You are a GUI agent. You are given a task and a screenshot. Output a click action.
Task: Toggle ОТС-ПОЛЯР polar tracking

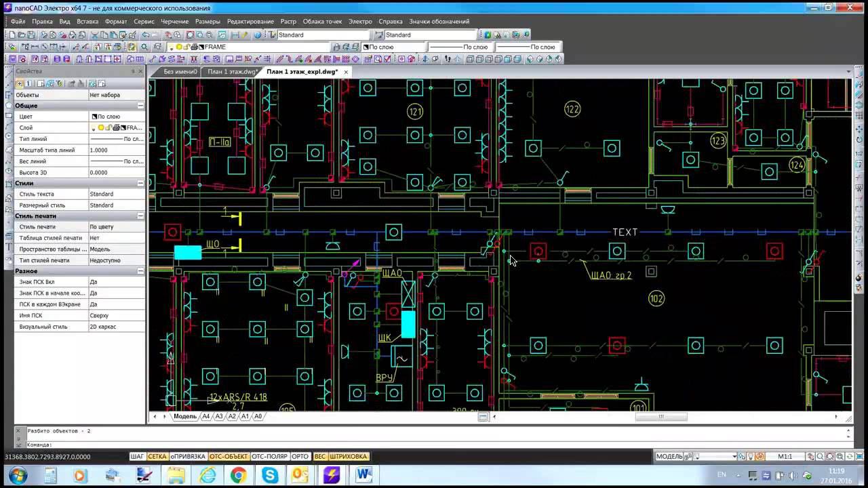(270, 457)
